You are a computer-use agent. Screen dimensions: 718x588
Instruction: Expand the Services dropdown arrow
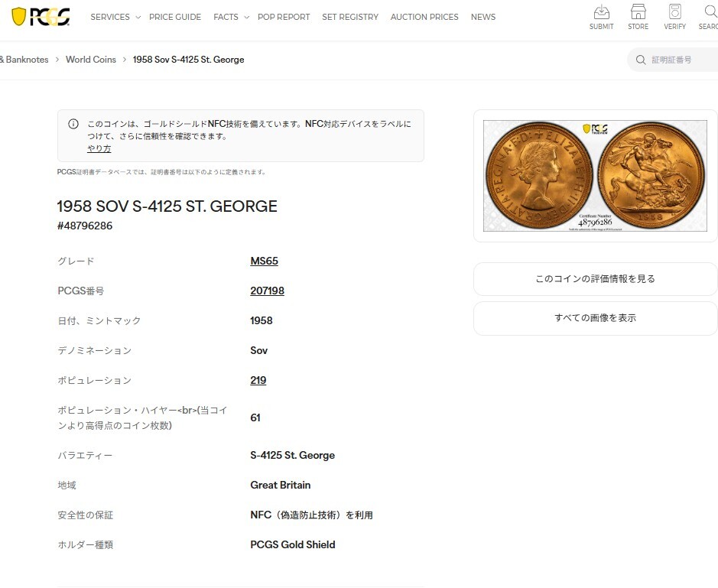coord(138,18)
